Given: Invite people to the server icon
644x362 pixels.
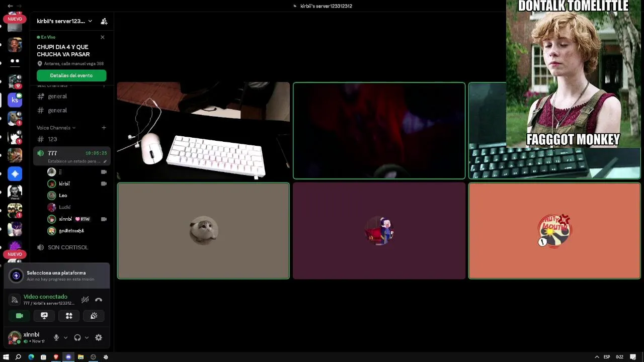Looking at the screenshot, I should pos(104,21).
